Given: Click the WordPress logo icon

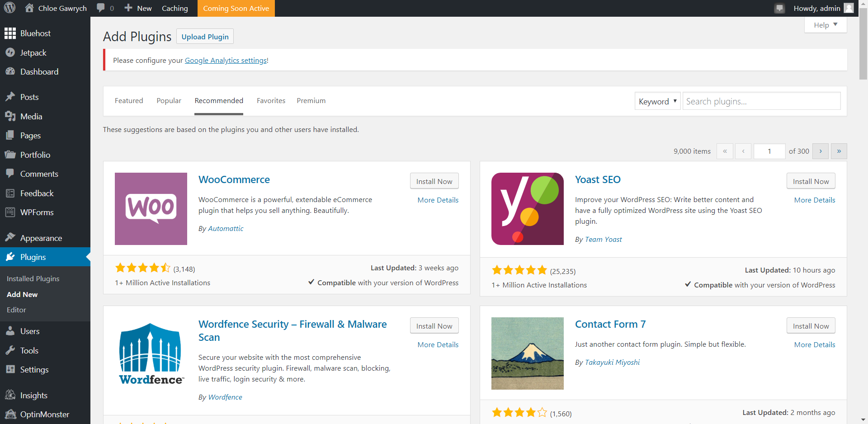Looking at the screenshot, I should [9, 8].
